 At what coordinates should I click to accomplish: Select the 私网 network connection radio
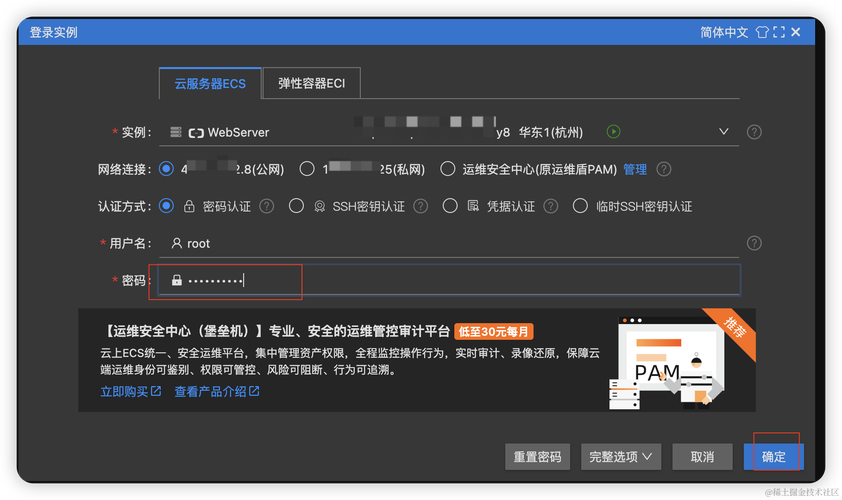pos(307,169)
